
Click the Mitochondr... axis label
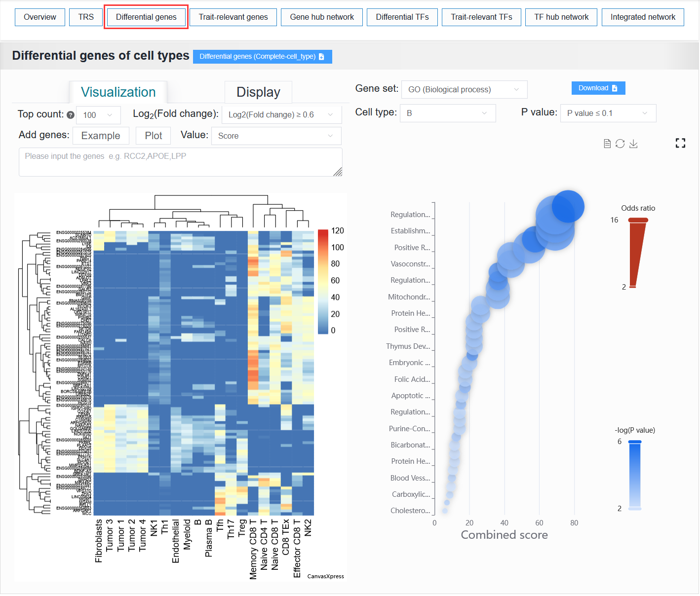tap(409, 297)
